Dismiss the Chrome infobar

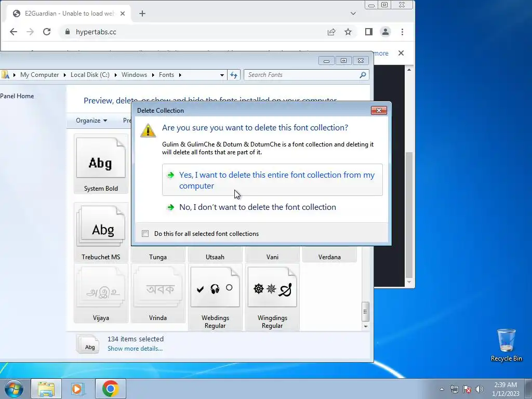pyautogui.click(x=401, y=54)
